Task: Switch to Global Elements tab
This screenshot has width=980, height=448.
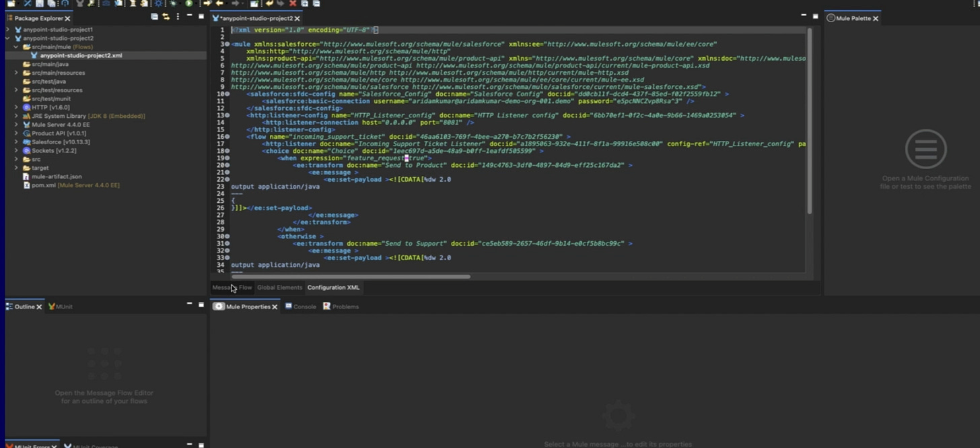Action: [279, 288]
